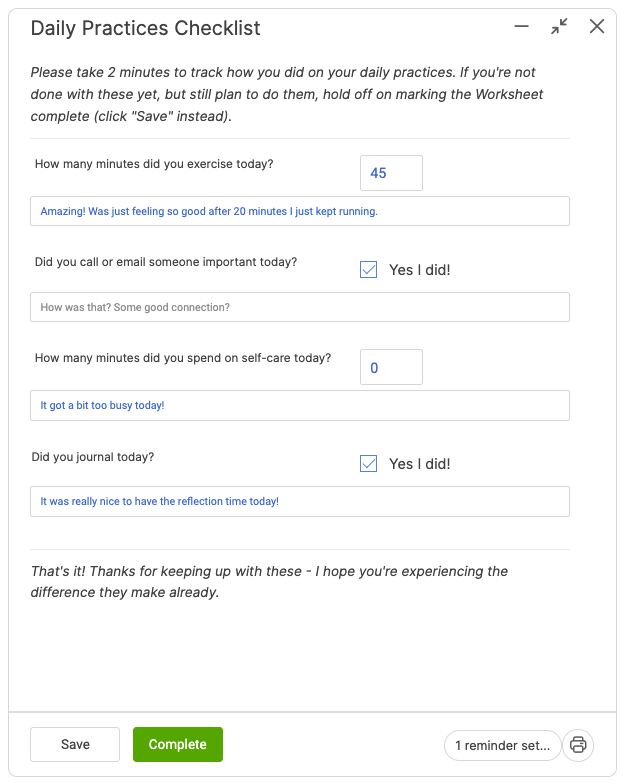Image resolution: width=626 pixels, height=784 pixels.
Task: Click the self-care minutes field showing 0
Action: point(391,367)
